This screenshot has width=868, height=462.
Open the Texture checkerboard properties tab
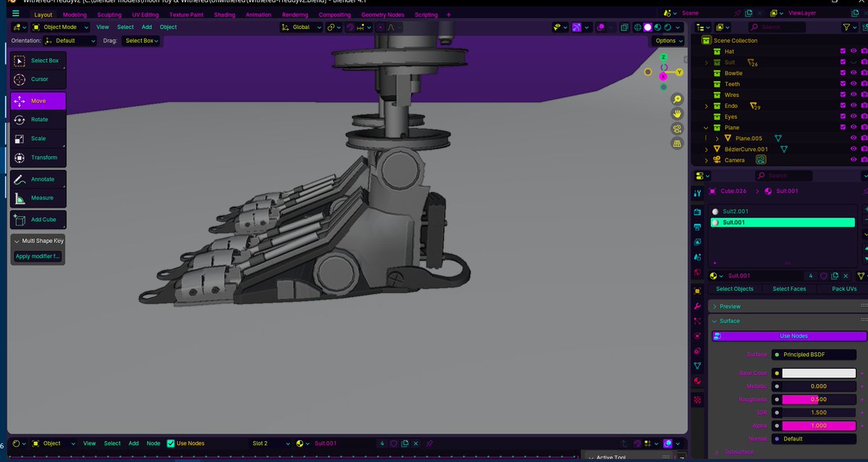pos(697,399)
